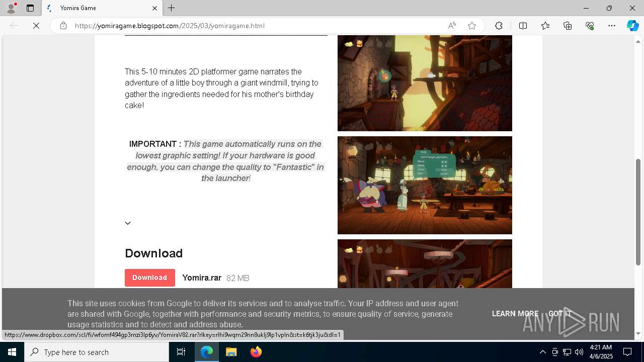Screen dimensions: 644x362
Task: Click the red Download button
Action: point(149,278)
